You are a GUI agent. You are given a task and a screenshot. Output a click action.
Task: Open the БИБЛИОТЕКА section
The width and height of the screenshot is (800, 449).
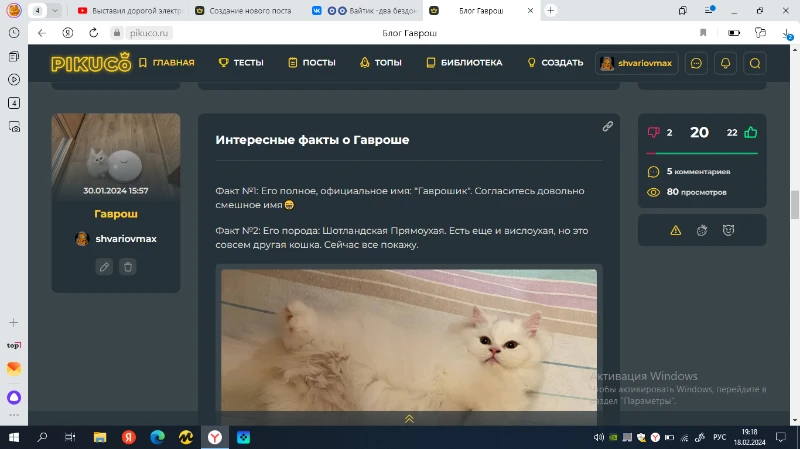464,63
